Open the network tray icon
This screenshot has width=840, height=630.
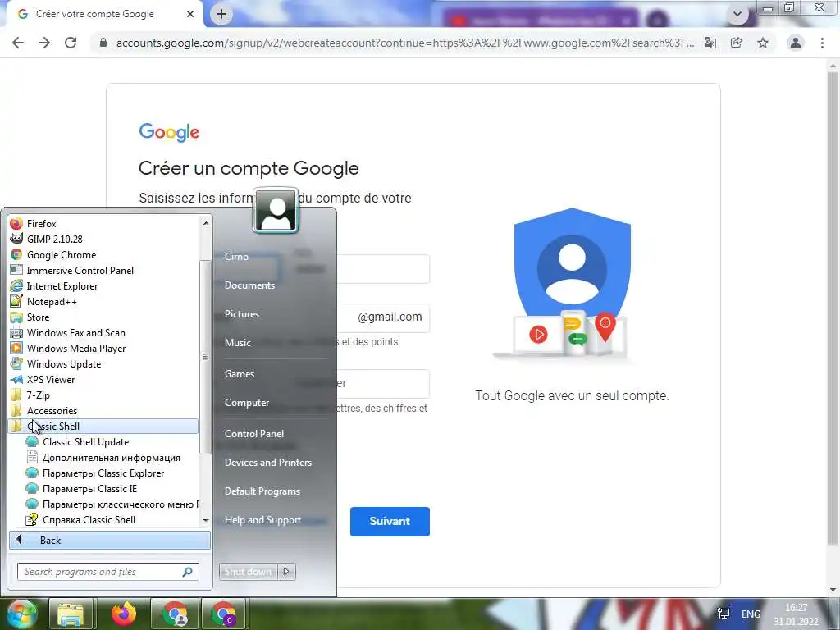pos(724,614)
